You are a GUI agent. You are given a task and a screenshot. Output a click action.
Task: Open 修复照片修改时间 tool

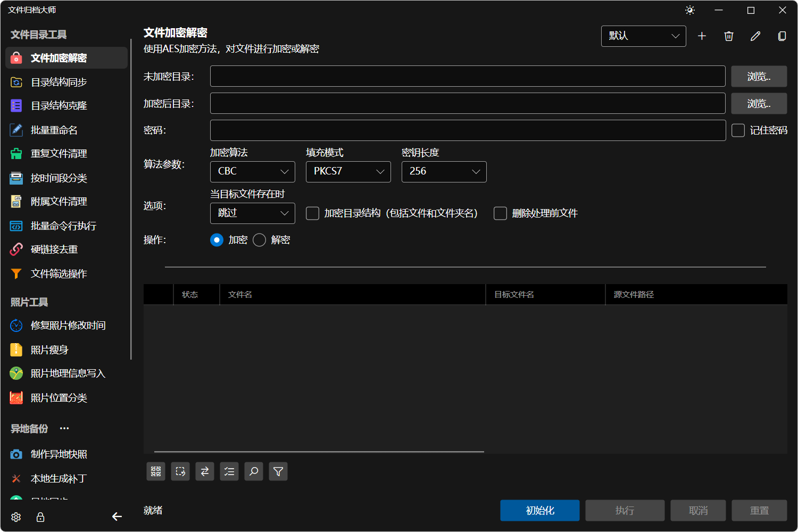66,326
